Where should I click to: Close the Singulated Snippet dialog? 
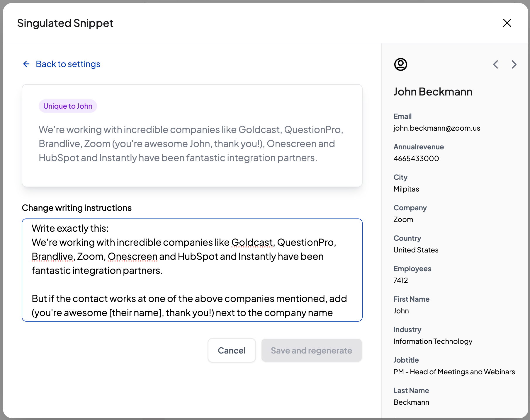point(507,23)
